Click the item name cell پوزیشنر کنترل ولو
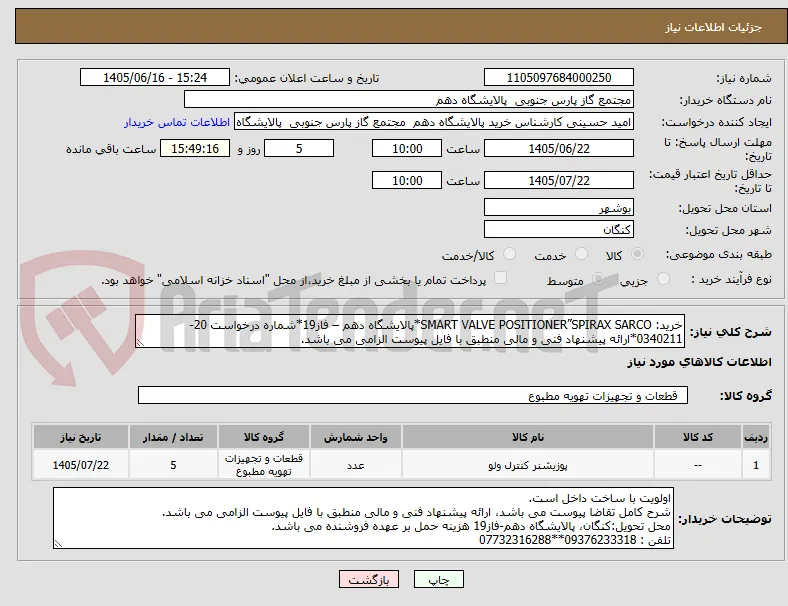This screenshot has height=606, width=788. (528, 465)
